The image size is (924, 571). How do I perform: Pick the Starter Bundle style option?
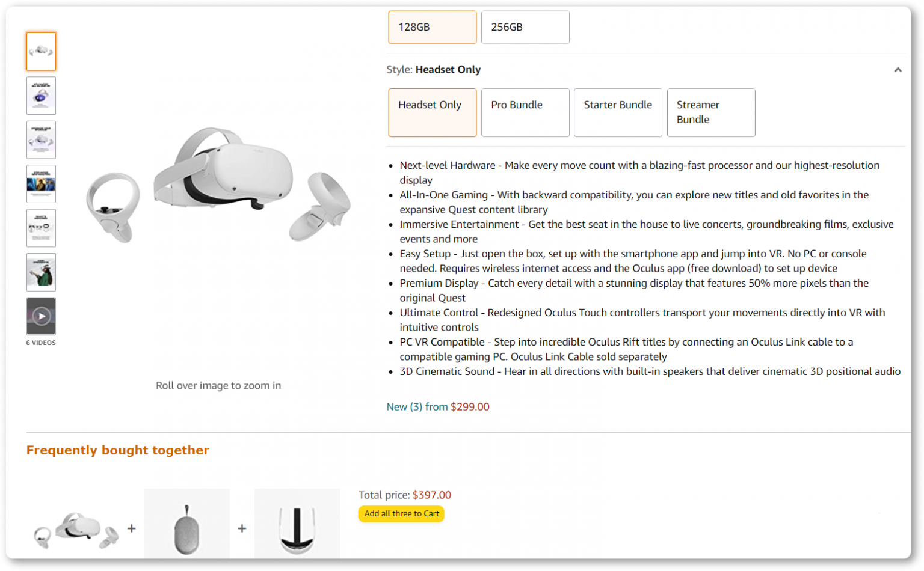(x=617, y=112)
